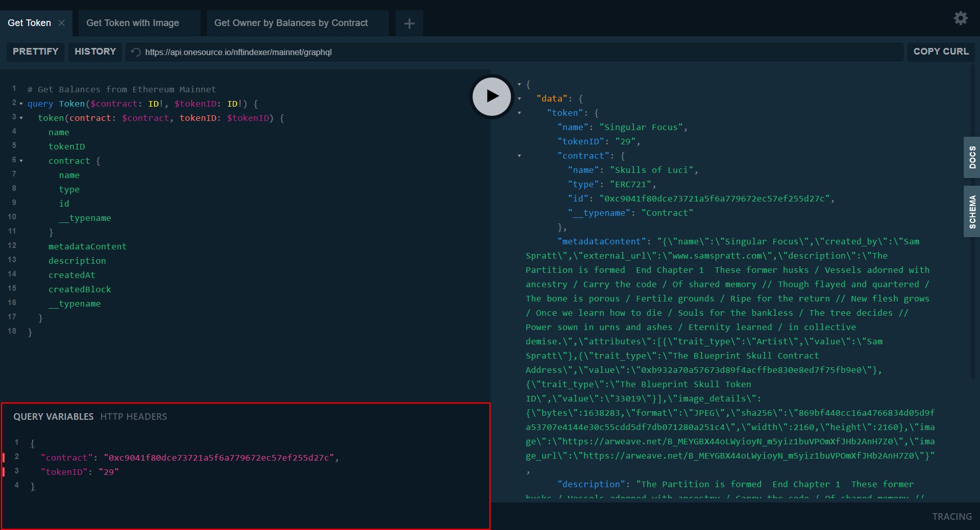The image size is (980, 530).
Task: Click the COPY CURL button
Action: click(x=941, y=52)
